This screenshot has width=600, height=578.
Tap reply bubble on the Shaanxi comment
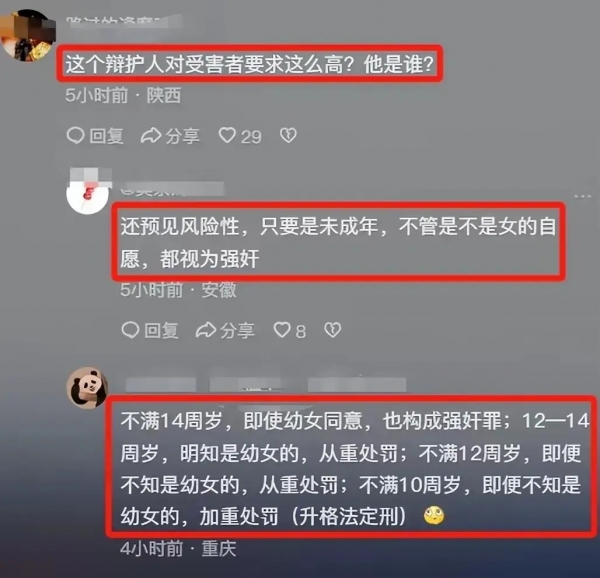coord(75,135)
